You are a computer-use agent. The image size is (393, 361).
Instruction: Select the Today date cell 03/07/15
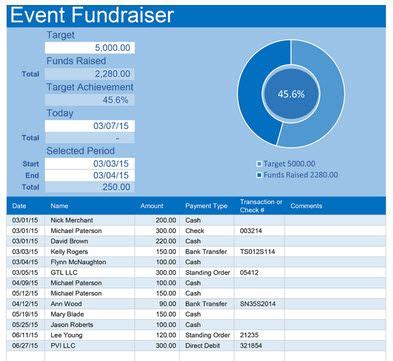click(x=90, y=126)
